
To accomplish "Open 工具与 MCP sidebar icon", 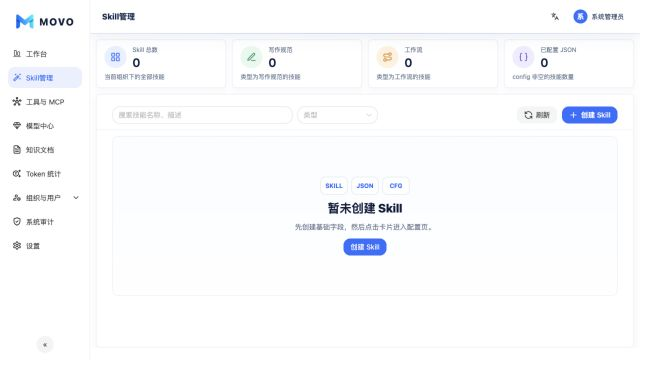I will tap(17, 102).
